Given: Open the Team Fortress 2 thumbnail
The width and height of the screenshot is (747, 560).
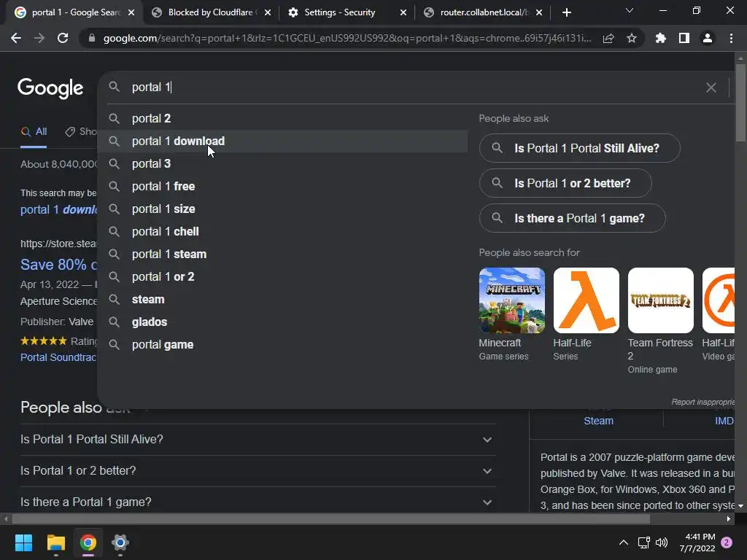Looking at the screenshot, I should coord(660,300).
